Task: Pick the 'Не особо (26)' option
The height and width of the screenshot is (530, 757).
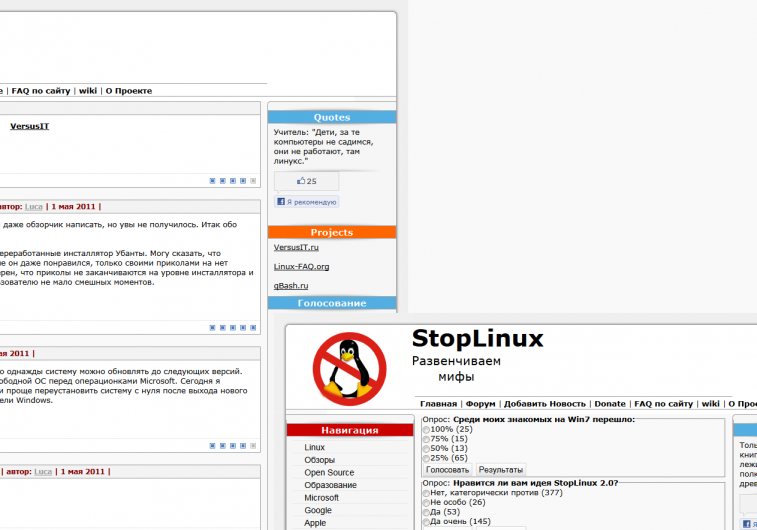Action: 427,503
